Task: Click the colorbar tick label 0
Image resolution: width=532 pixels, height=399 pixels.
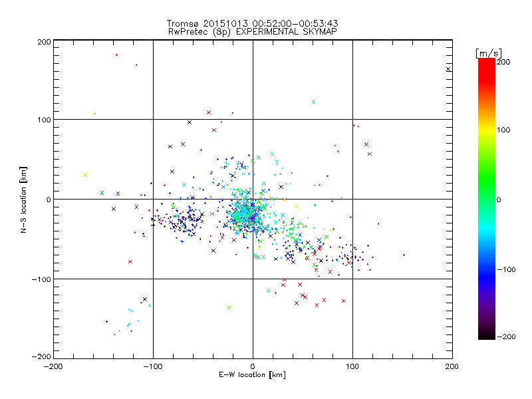Action: click(499, 199)
